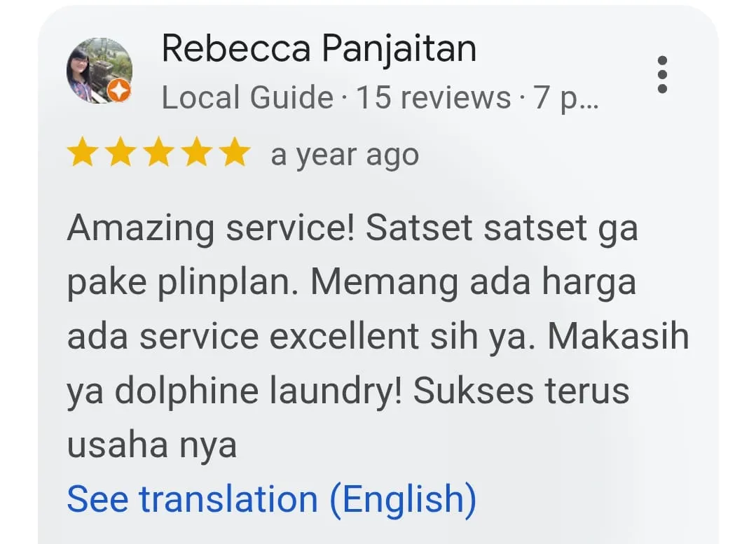Select the second yellow rating star

coord(120,152)
